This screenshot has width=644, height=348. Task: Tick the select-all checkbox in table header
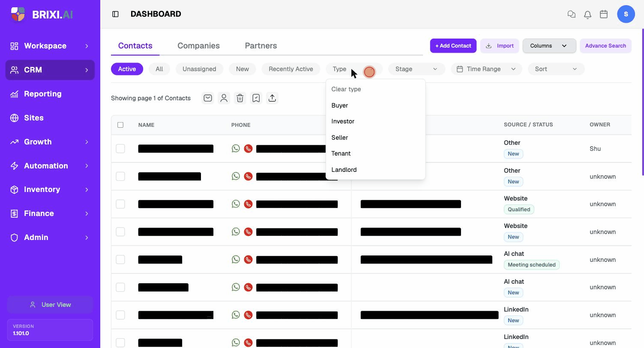point(120,125)
